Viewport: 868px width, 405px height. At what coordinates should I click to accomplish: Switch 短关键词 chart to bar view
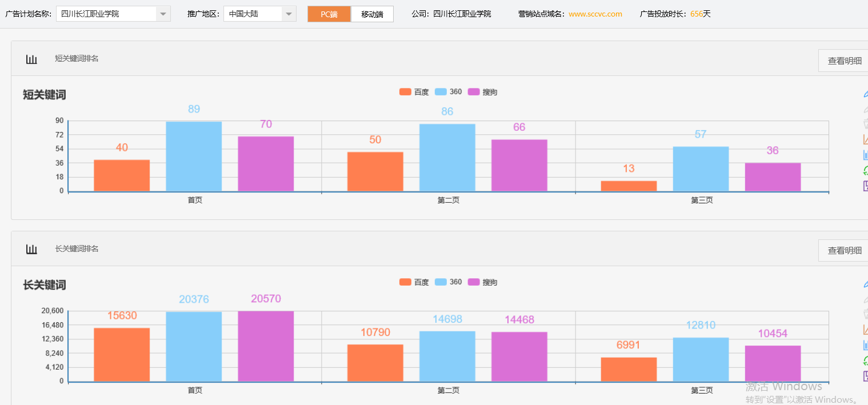click(865, 155)
